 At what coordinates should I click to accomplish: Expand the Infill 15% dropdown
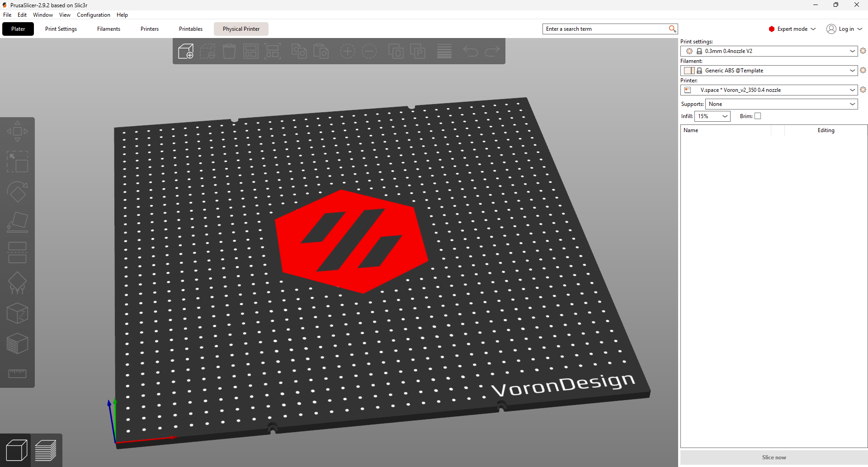[725, 116]
